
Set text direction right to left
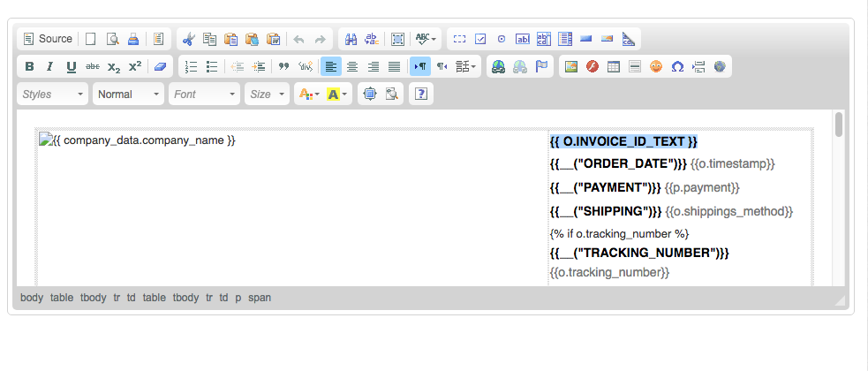click(442, 66)
